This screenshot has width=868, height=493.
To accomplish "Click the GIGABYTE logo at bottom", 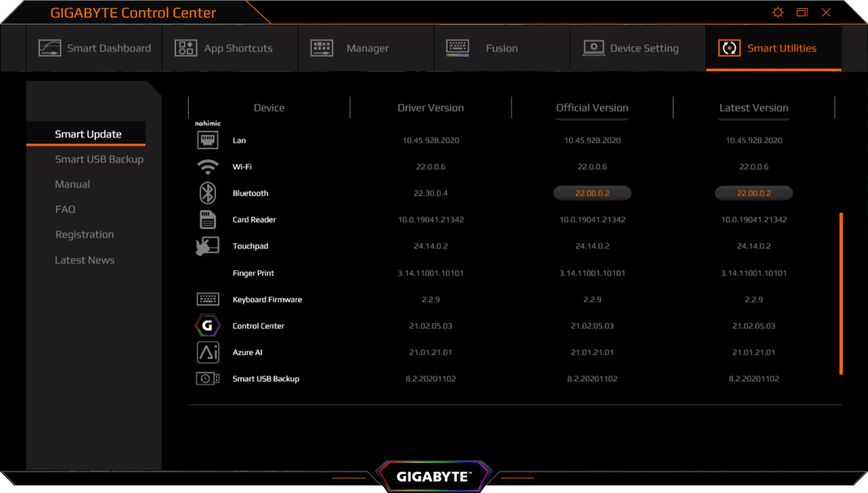I will (x=433, y=477).
